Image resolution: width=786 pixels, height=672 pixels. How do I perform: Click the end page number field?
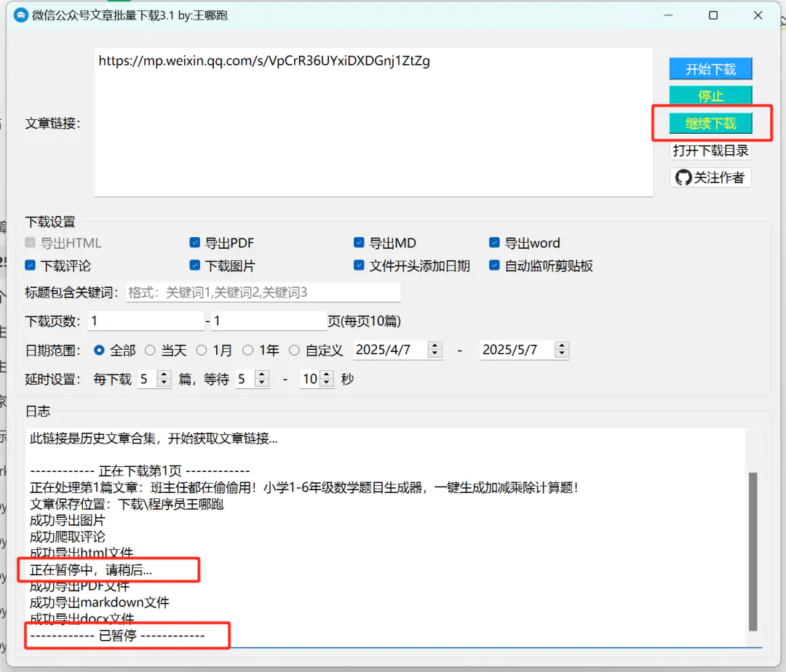click(269, 321)
